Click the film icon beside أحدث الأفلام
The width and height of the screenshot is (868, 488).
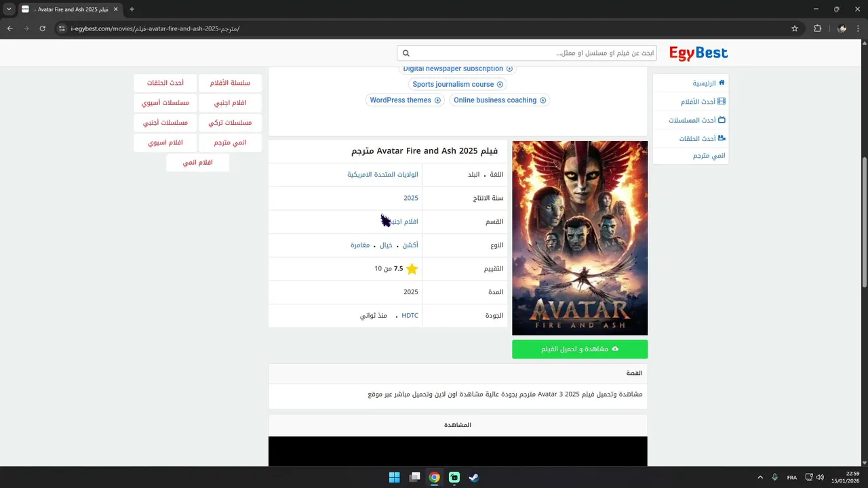pyautogui.click(x=722, y=101)
